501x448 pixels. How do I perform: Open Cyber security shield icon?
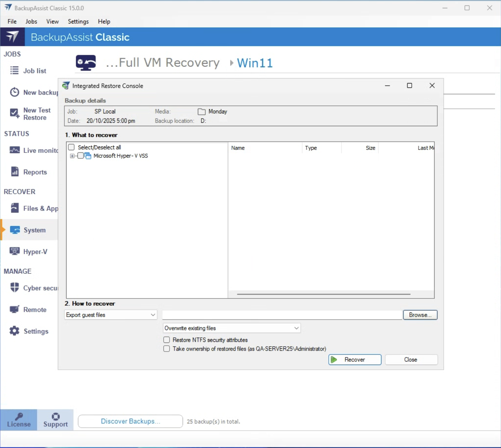pyautogui.click(x=15, y=287)
